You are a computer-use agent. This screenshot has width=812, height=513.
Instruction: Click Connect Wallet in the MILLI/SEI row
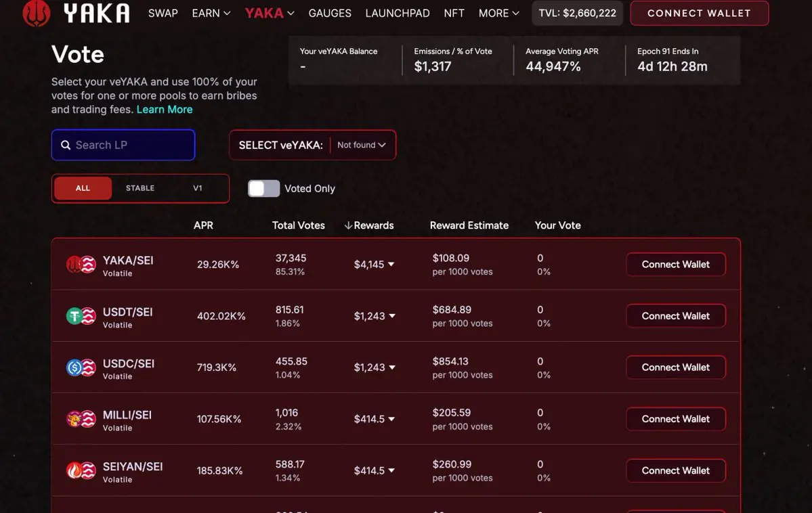[x=676, y=419]
